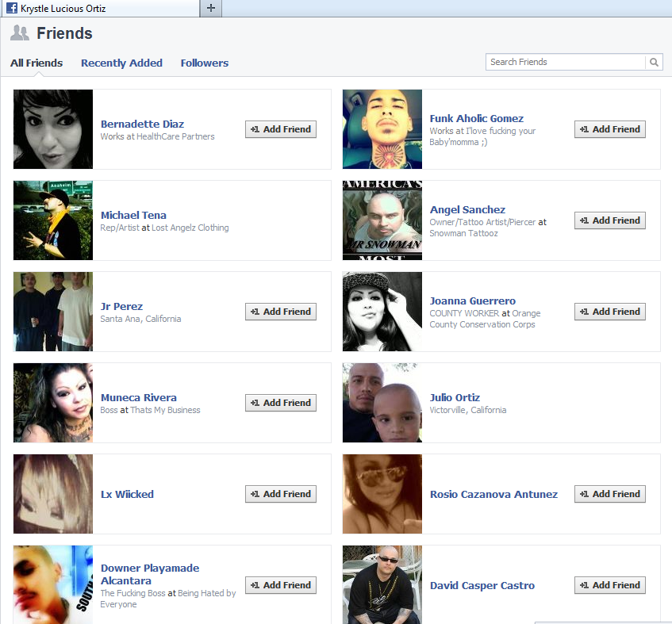The image size is (672, 624).
Task: Select the All Friends tab
Action: click(36, 63)
